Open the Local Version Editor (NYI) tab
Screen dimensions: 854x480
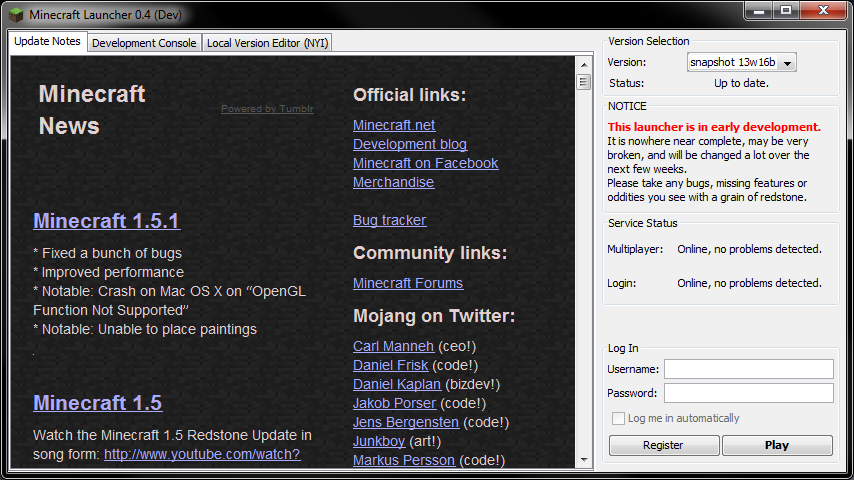click(x=267, y=43)
